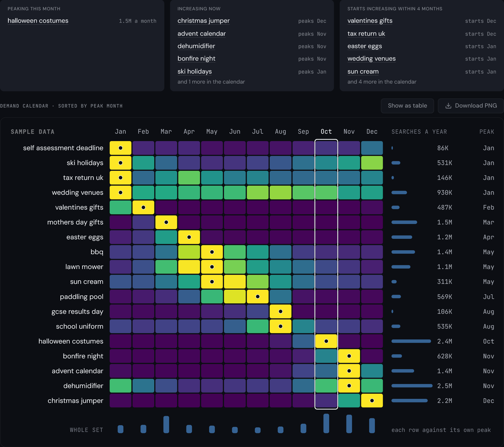Click the Whole Set bar for Oct
The width and height of the screenshot is (504, 447).
326,423
